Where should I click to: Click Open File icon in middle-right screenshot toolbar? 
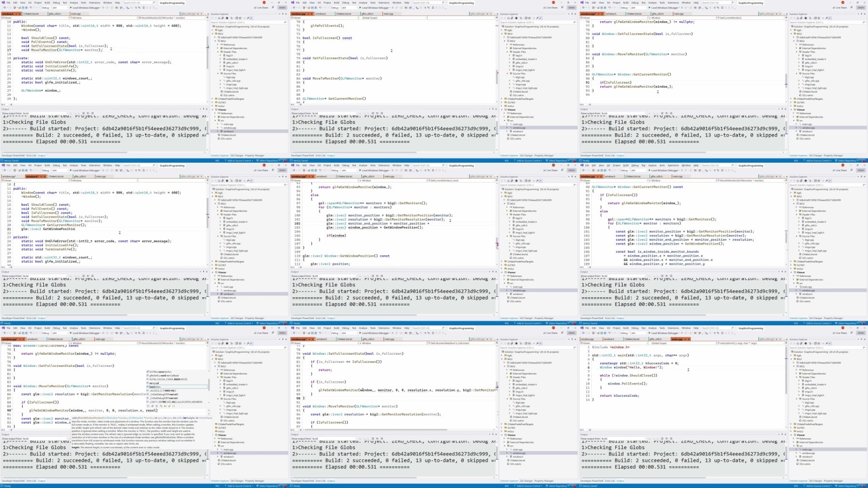click(x=599, y=170)
